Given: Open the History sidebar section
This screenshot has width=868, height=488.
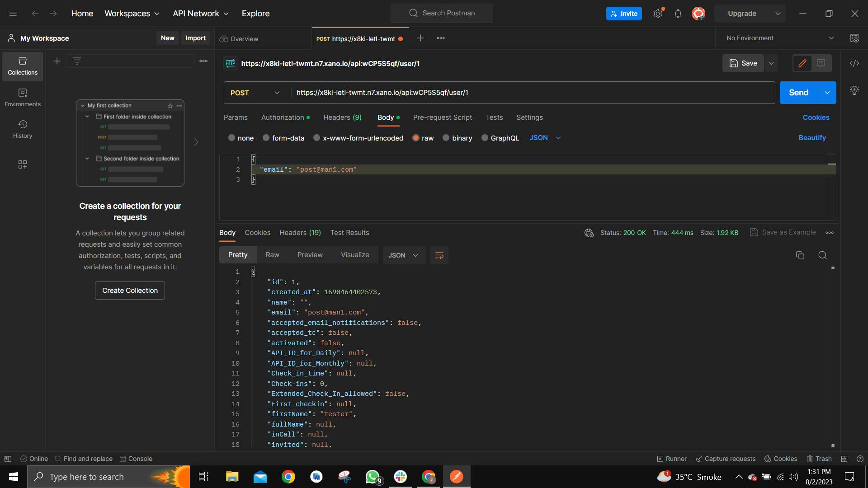Looking at the screenshot, I should pyautogui.click(x=23, y=129).
